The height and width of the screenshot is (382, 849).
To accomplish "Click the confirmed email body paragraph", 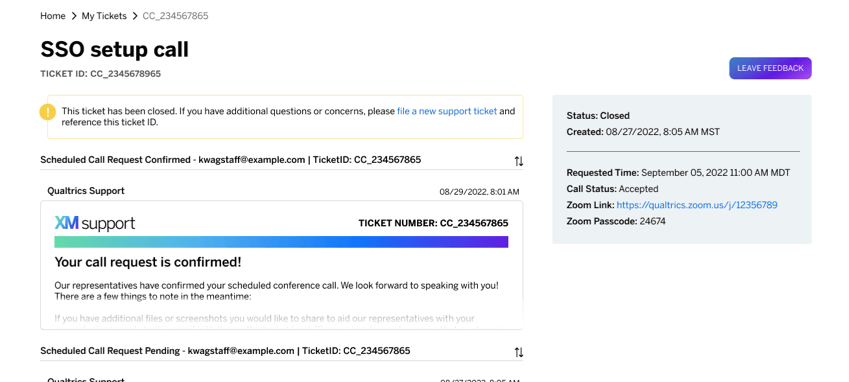I will click(277, 291).
